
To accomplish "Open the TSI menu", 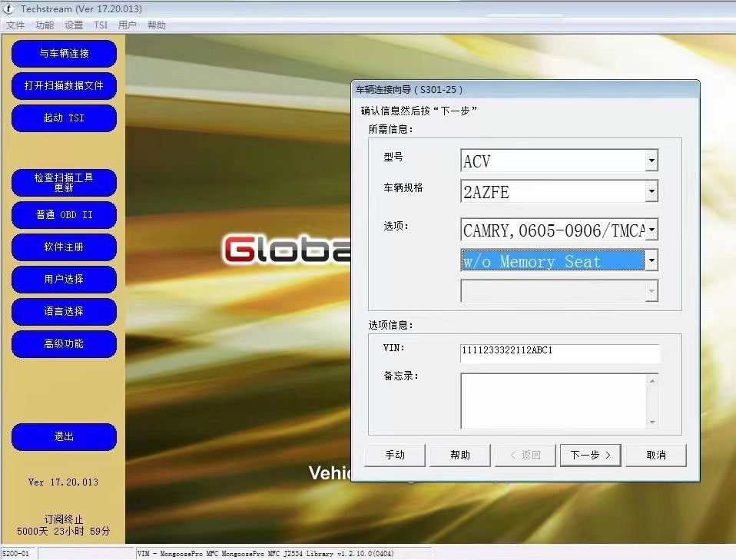I will [100, 25].
